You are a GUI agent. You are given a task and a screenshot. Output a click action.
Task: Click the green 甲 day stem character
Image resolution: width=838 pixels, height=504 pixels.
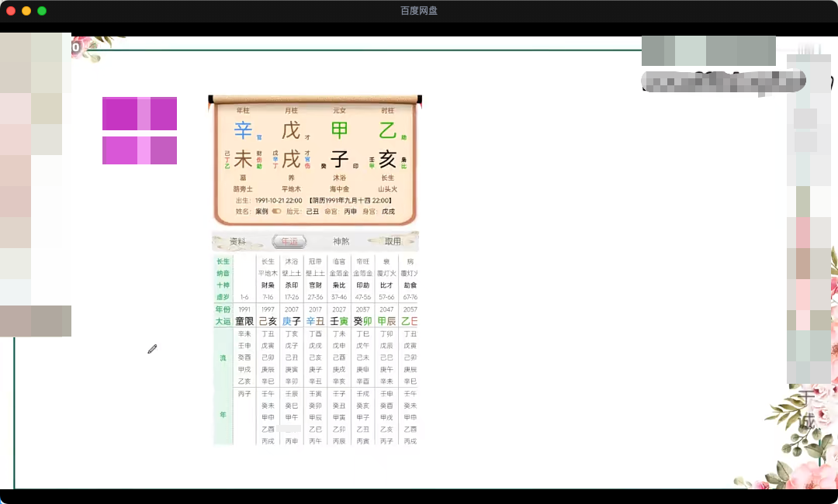pos(339,130)
